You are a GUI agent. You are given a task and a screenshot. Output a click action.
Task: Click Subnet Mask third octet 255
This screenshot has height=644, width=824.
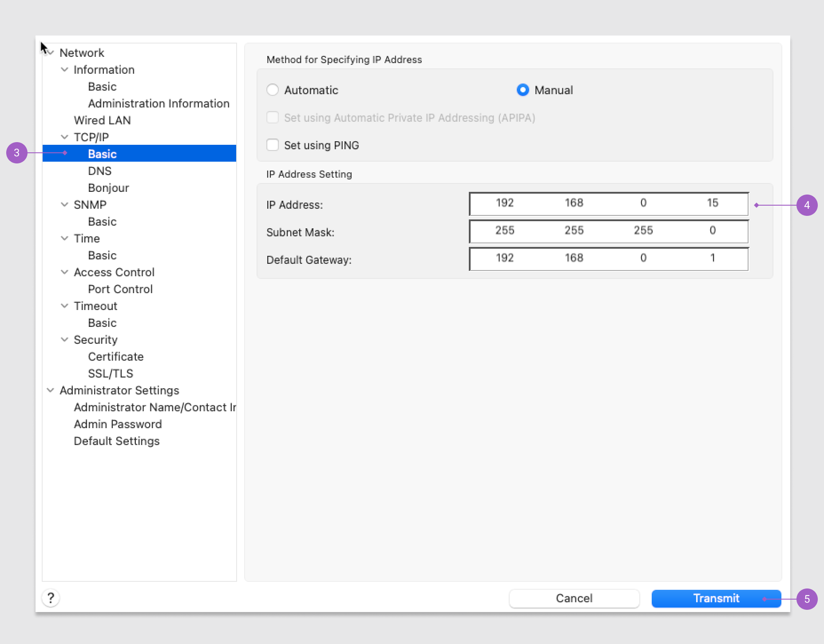point(643,231)
